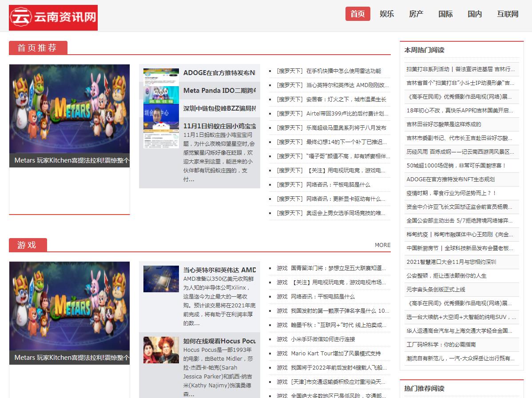The image size is (532, 398).
Task: Open the 深圳中链包俊峰 article thumbnail
Action: point(161,113)
